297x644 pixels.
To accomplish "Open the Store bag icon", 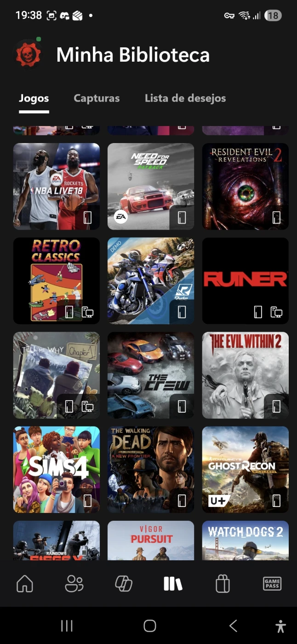I will 223,584.
